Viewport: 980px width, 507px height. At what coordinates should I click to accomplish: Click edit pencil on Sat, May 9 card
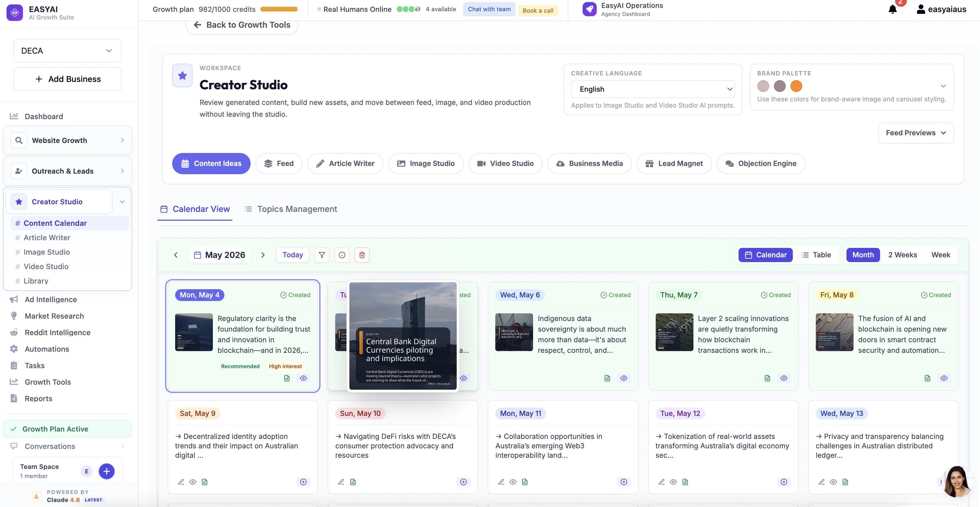click(181, 482)
